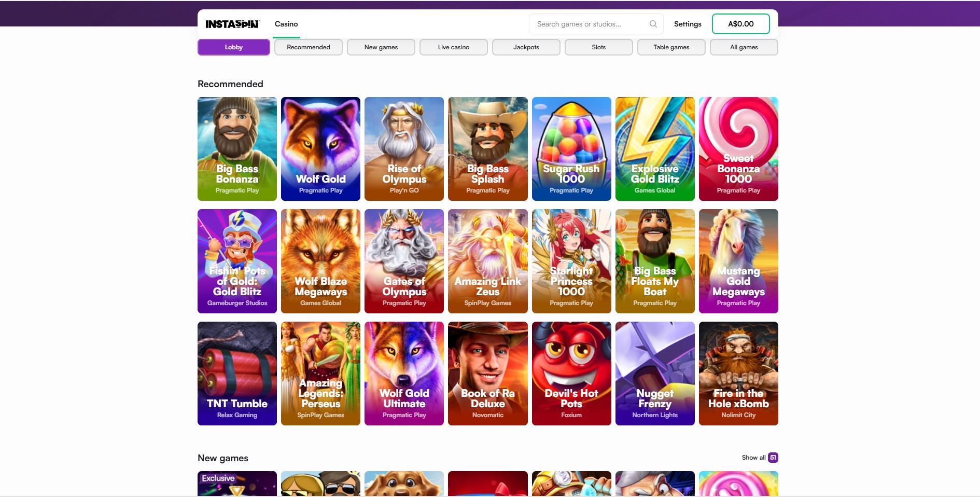Go to the Live casino tab
This screenshot has width=980, height=497.
454,47
